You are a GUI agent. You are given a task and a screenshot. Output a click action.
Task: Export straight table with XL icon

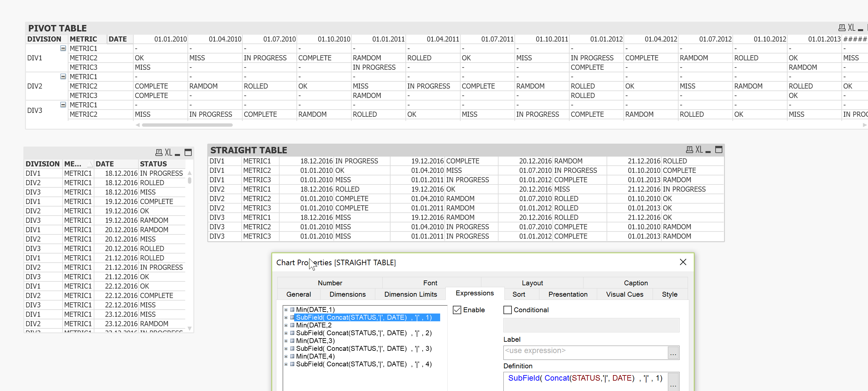[x=699, y=149]
